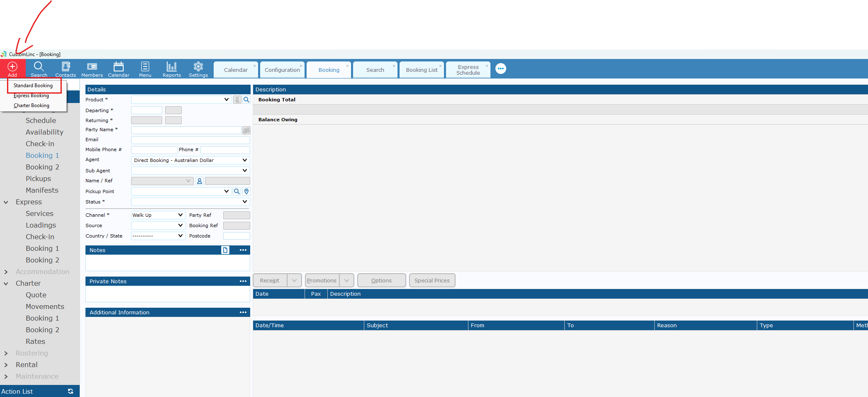Open the Pickup Point dropdown
The height and width of the screenshot is (397, 868).
[x=227, y=191]
